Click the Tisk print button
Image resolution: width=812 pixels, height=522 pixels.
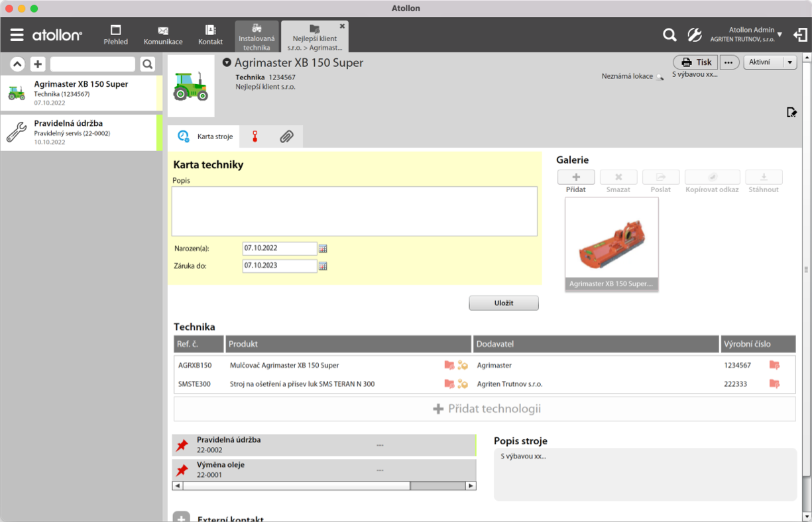[695, 62]
